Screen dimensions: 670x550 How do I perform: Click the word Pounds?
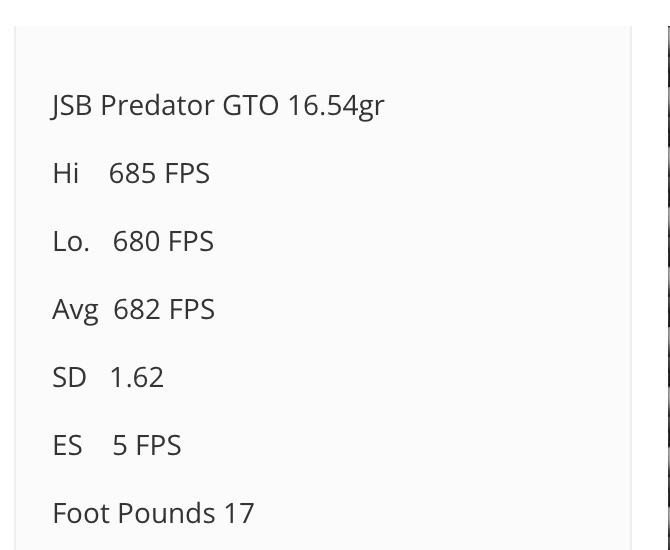click(x=166, y=513)
